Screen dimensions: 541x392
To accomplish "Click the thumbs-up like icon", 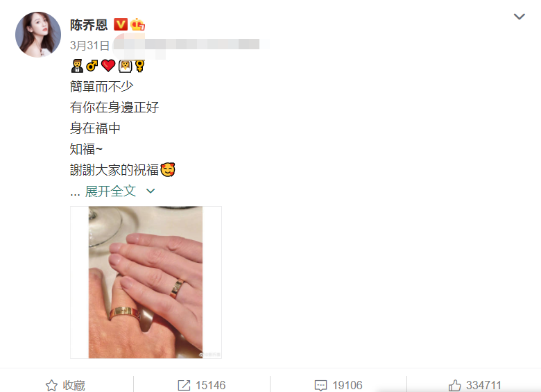I will pos(454,385).
